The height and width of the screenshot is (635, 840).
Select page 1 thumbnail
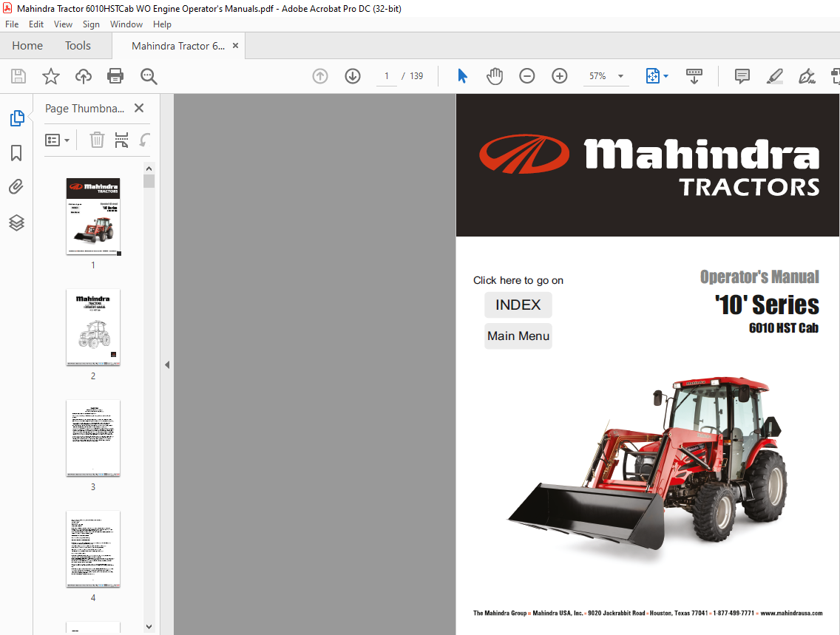(x=93, y=217)
